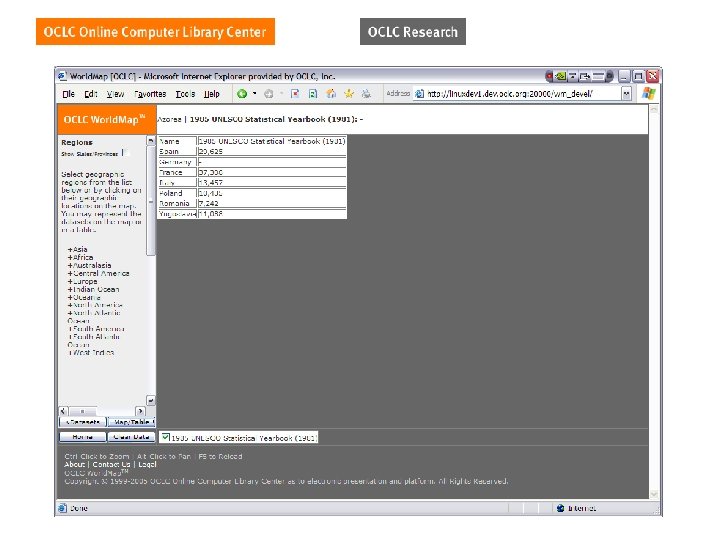Image resolution: width=720 pixels, height=540 pixels.
Task: Click the Done page icon in status bar
Action: [62, 508]
